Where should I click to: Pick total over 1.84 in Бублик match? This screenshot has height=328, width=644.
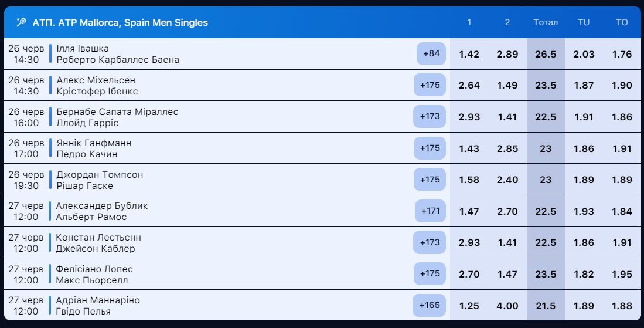click(622, 211)
